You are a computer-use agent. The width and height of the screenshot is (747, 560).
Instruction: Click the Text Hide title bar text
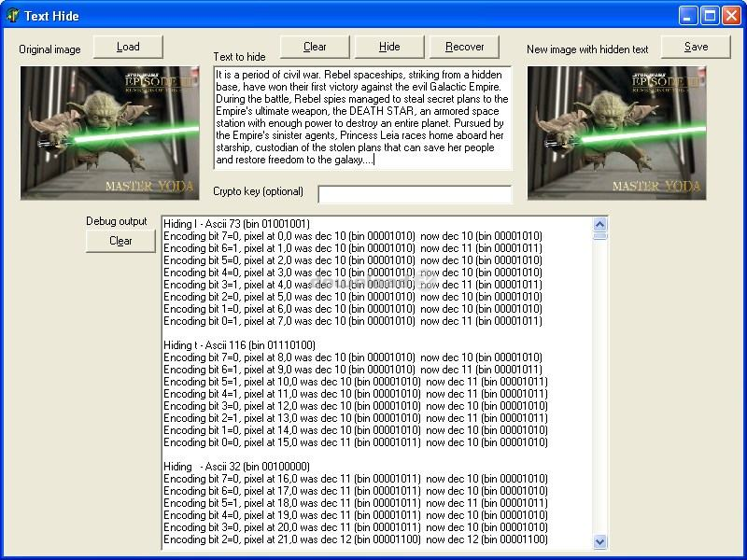pos(51,16)
